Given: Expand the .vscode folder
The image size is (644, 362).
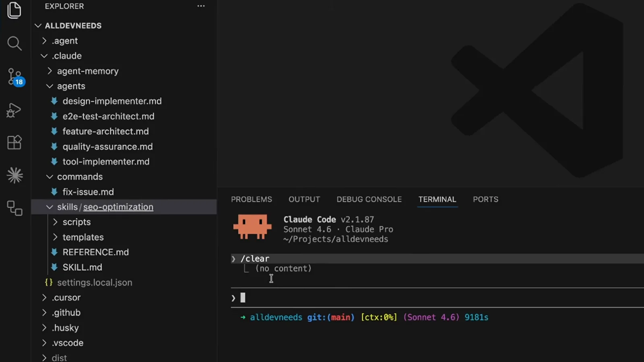Looking at the screenshot, I should (x=44, y=343).
